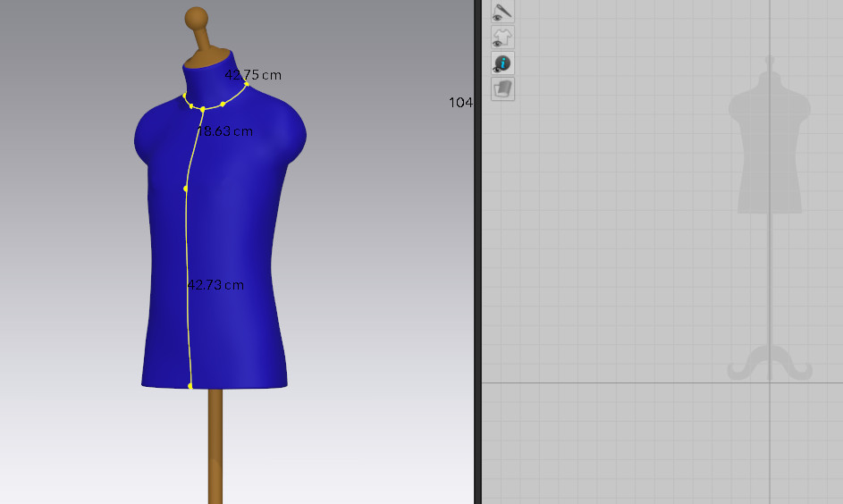Click the fabric surface texture icon

[x=502, y=88]
